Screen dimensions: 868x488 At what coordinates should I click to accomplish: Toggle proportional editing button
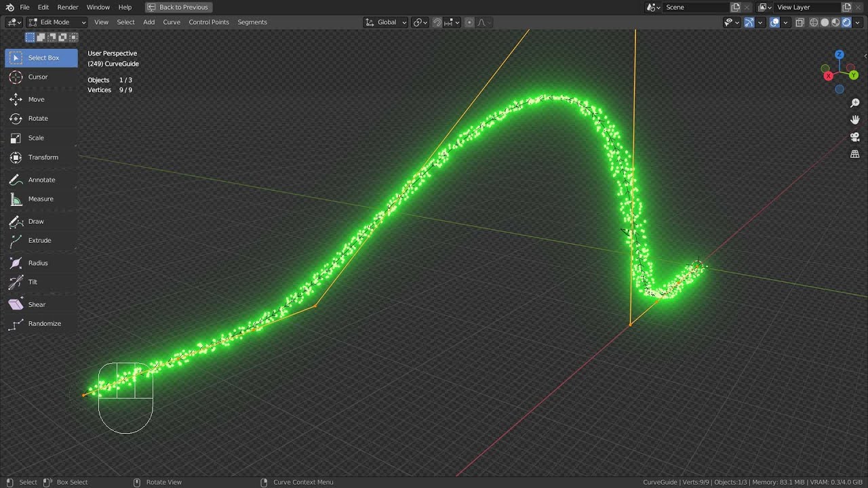point(469,22)
